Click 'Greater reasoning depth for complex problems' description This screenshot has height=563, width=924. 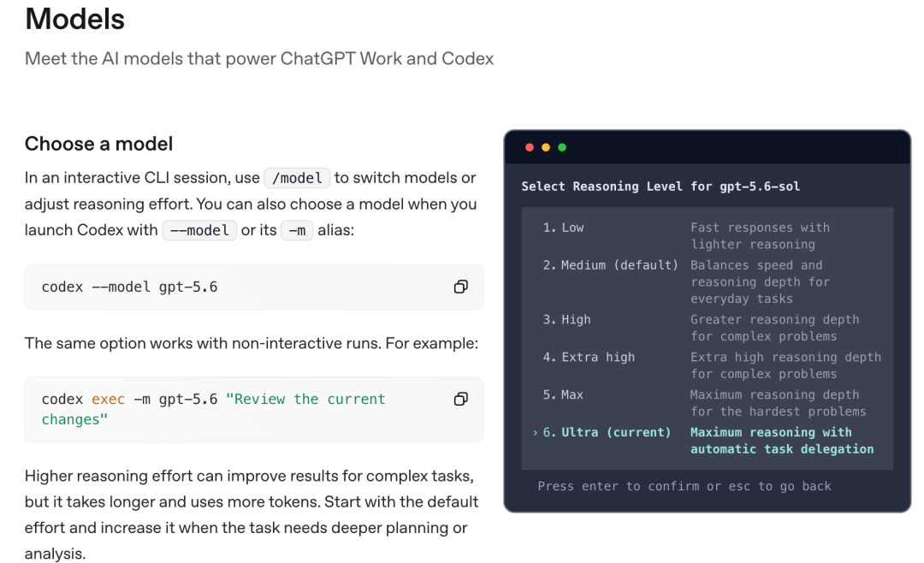775,328
